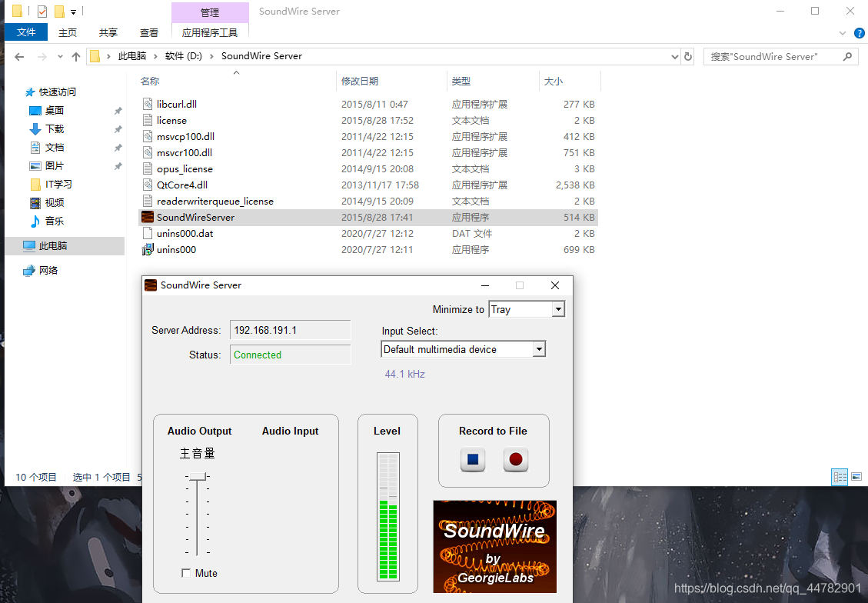
Task: Select the opus_license file
Action: click(185, 169)
